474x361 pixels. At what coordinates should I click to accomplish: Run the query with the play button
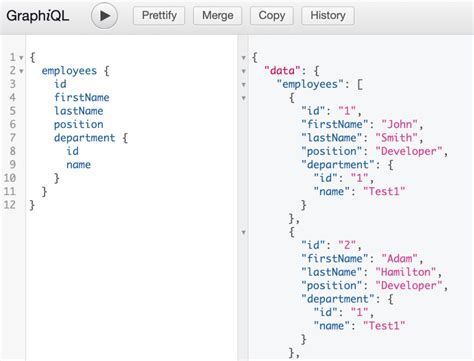tap(104, 15)
